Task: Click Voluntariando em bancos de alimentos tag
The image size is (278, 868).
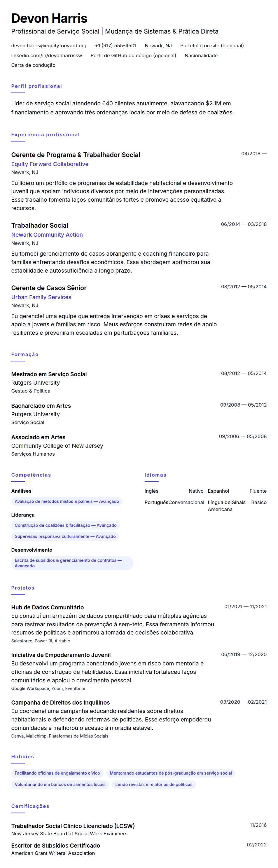Action: tap(60, 785)
